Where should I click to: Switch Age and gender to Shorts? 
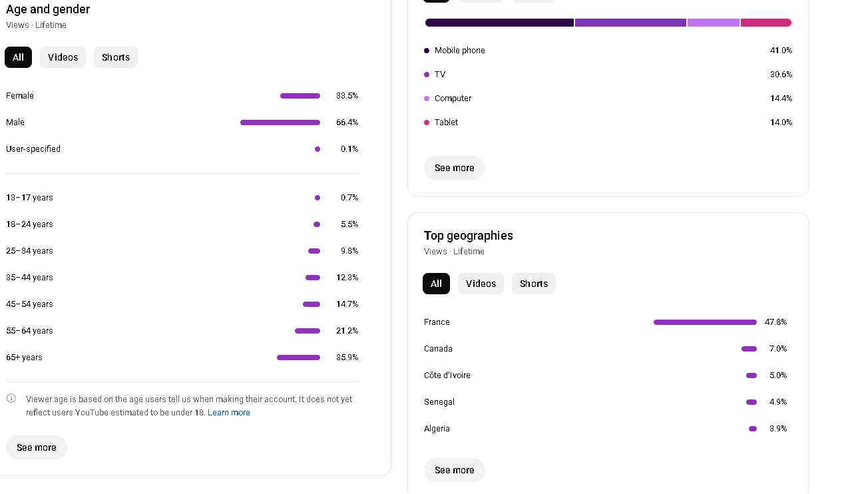(116, 57)
